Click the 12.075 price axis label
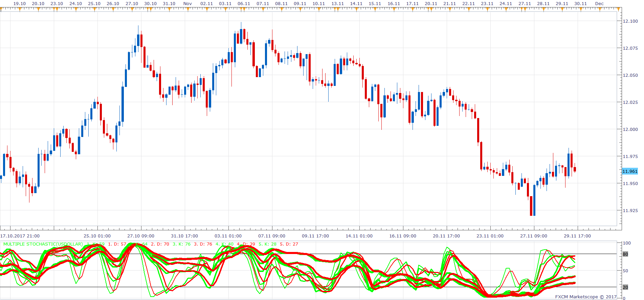The height and width of the screenshot is (300, 644). (630, 48)
